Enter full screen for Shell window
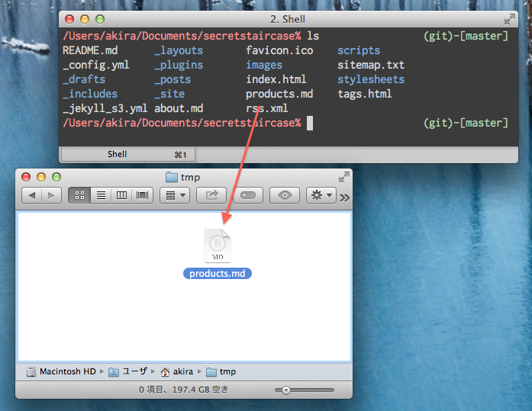The height and width of the screenshot is (411, 532). coord(510,19)
